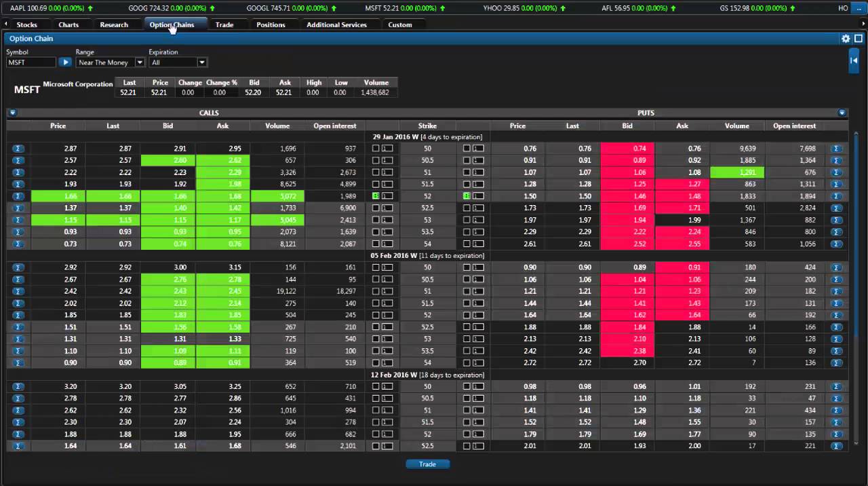Click the Symbol input field containing MSFT

pos(31,62)
